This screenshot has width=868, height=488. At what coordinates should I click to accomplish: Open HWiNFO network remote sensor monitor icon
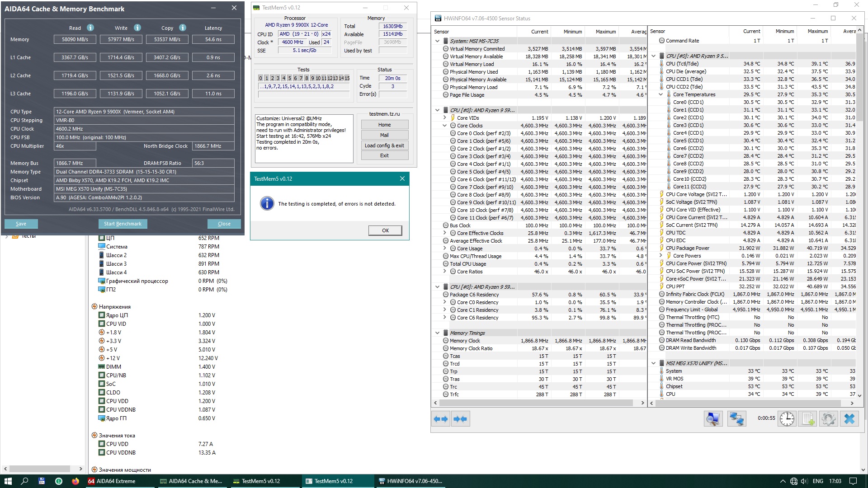[x=736, y=419]
